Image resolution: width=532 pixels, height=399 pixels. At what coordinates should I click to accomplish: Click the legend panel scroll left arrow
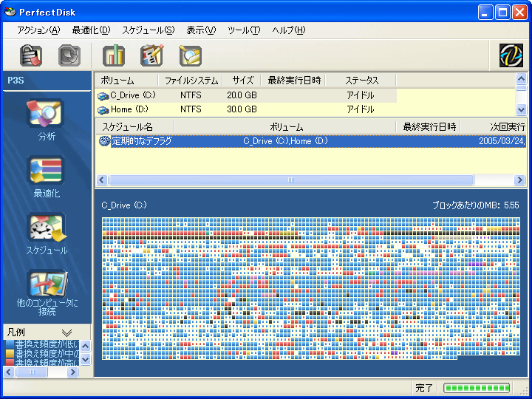pyautogui.click(x=9, y=372)
